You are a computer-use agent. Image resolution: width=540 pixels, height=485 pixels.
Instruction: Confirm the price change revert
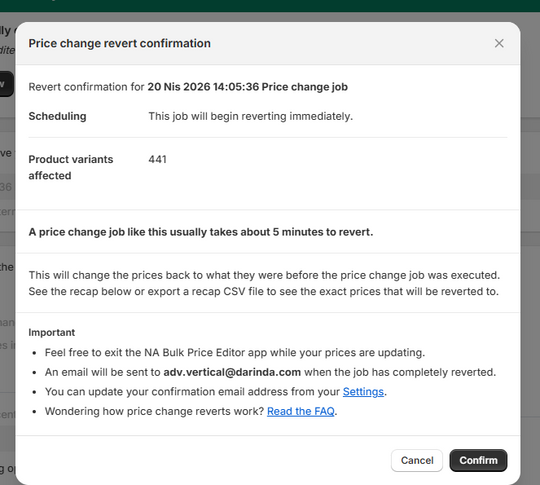pyautogui.click(x=478, y=460)
